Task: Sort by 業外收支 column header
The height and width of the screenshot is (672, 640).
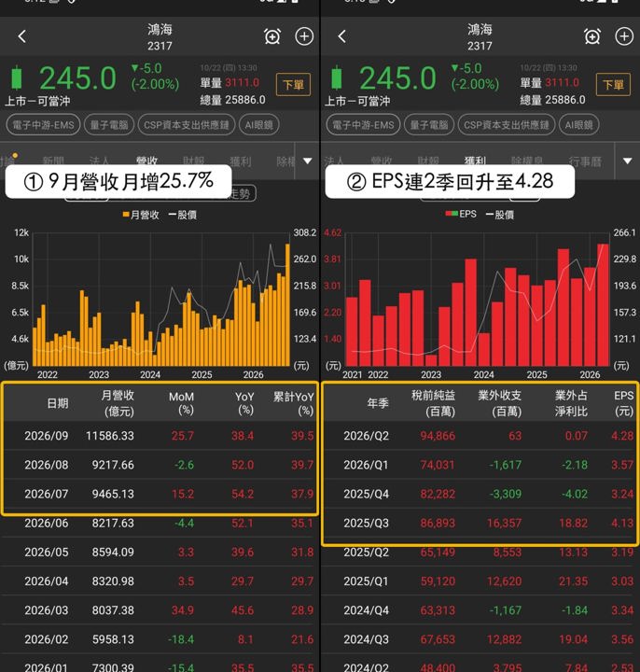Action: click(x=500, y=403)
